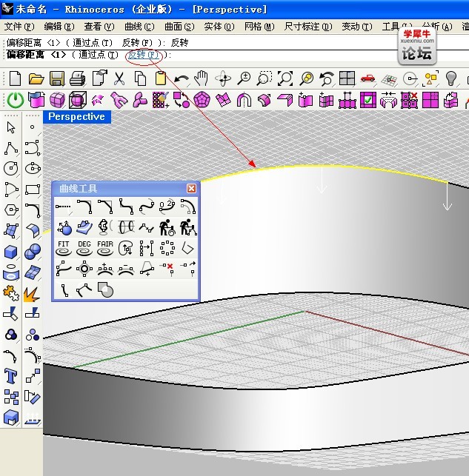Click the Paste clipboard icon

(160, 78)
